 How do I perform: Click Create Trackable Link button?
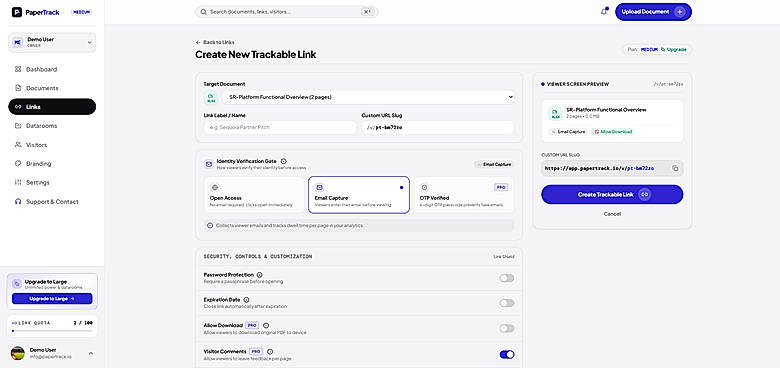point(612,194)
